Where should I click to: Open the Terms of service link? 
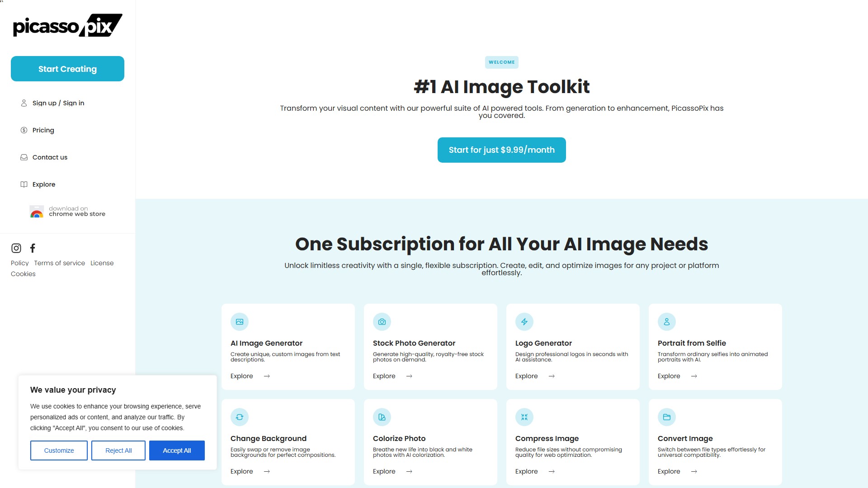point(60,263)
